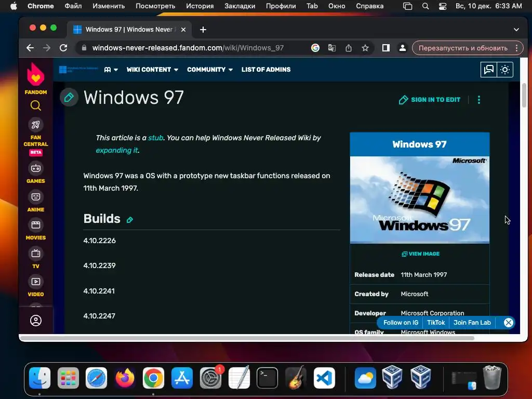Screen dimensions: 532x399
Task: Click the browser forward arrow
Action: coord(47,48)
